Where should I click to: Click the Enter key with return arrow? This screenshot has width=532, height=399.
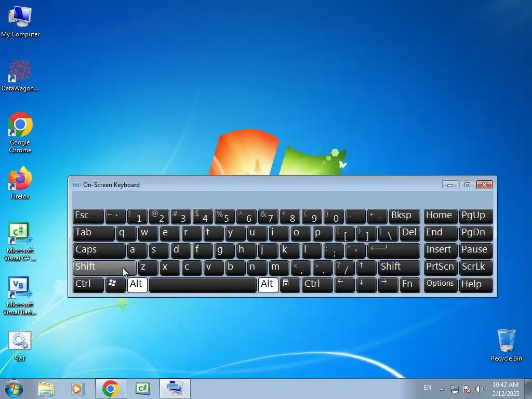[394, 251]
